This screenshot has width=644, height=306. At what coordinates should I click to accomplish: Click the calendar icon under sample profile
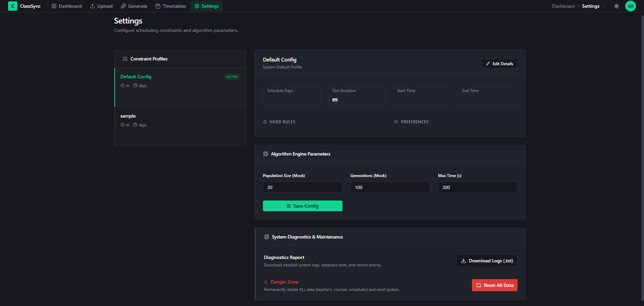(x=135, y=125)
